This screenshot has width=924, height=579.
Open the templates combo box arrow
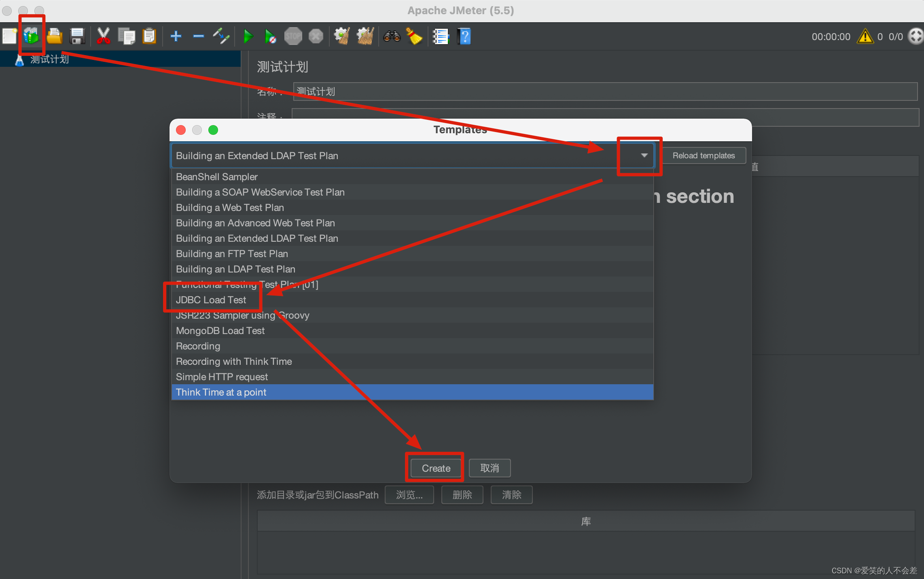point(644,155)
